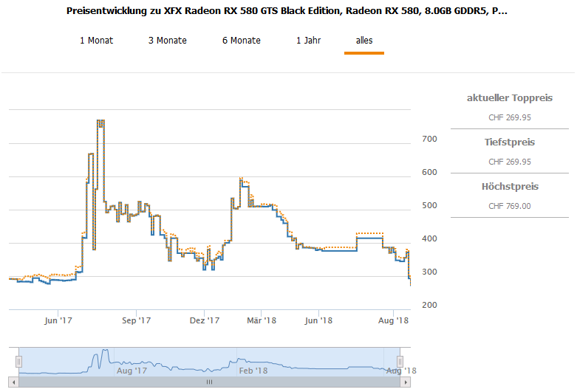Open the 6 Monate price range
The width and height of the screenshot is (577, 392).
pos(242,41)
